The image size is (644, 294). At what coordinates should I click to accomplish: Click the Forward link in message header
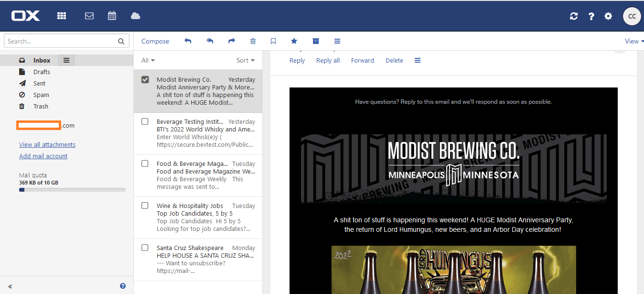[363, 60]
